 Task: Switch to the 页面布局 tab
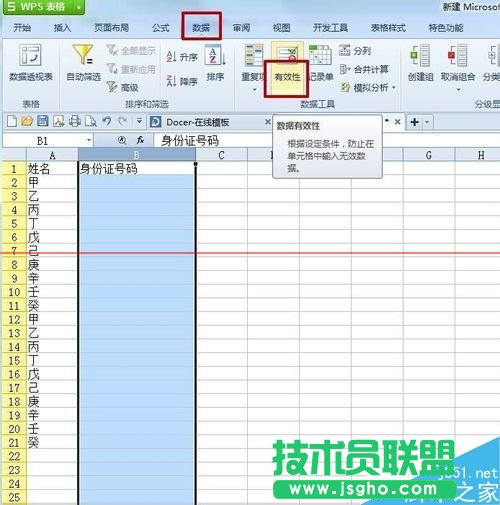[111, 28]
